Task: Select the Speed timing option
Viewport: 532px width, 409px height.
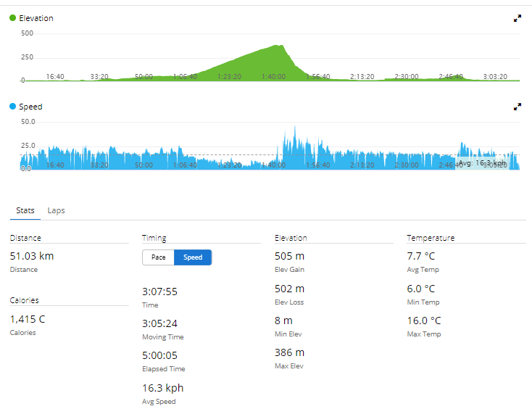Action: pyautogui.click(x=193, y=257)
